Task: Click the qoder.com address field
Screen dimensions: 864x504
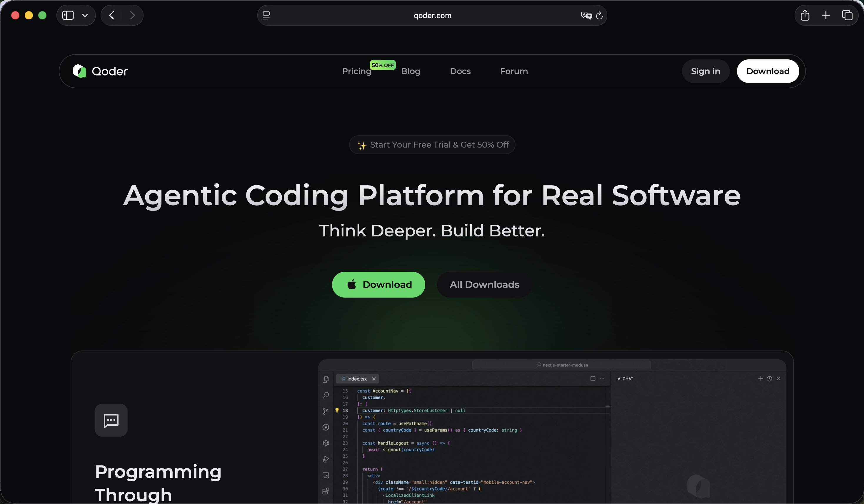Action: pos(432,15)
